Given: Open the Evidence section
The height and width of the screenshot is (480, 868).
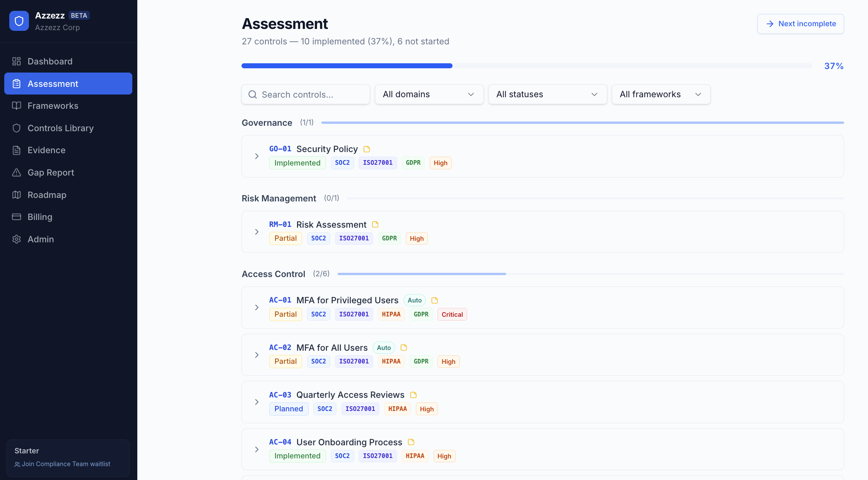Looking at the screenshot, I should tap(68, 150).
